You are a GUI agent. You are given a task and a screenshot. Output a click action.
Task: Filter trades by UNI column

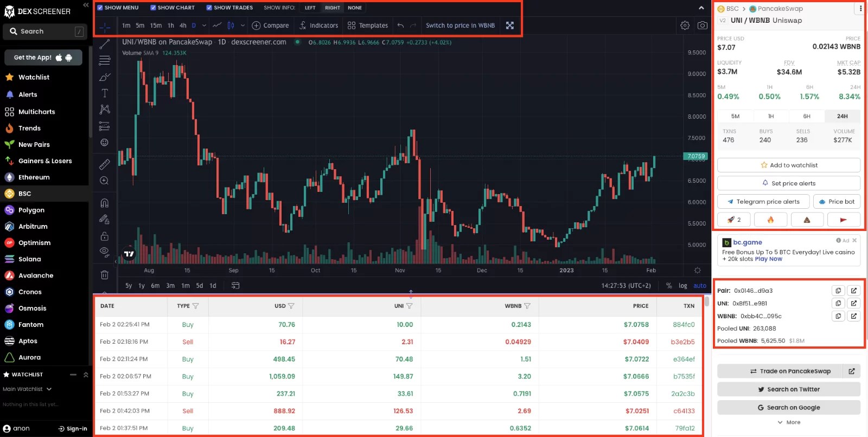(410, 306)
